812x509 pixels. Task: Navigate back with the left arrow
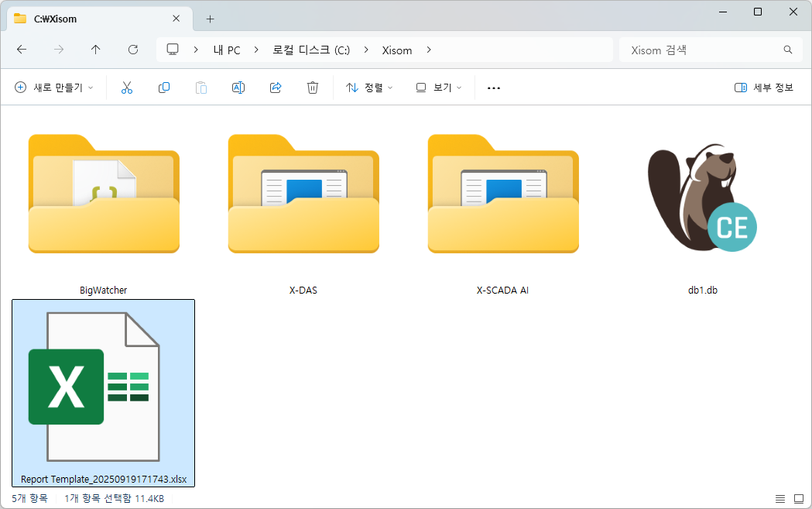pos(22,50)
